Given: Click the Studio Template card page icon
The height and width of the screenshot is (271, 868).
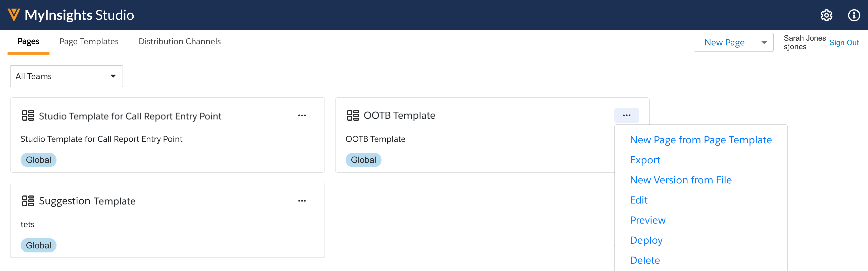Looking at the screenshot, I should pyautogui.click(x=28, y=115).
